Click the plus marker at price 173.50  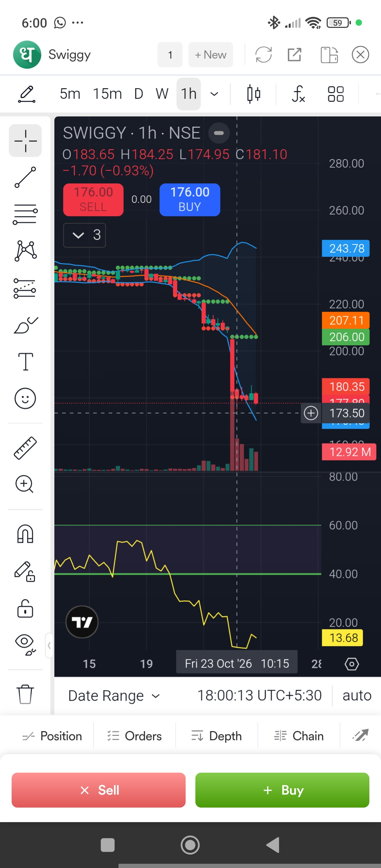pos(311,413)
